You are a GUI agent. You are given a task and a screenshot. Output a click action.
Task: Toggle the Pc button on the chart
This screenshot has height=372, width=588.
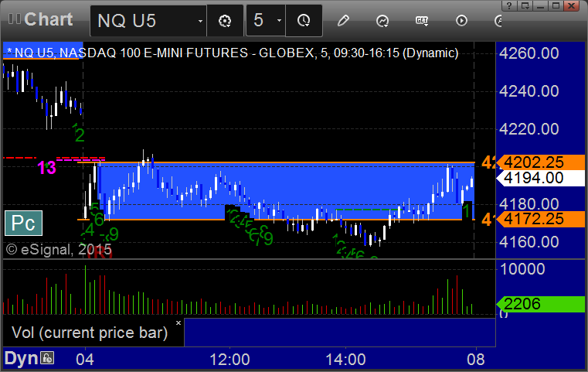[23, 223]
